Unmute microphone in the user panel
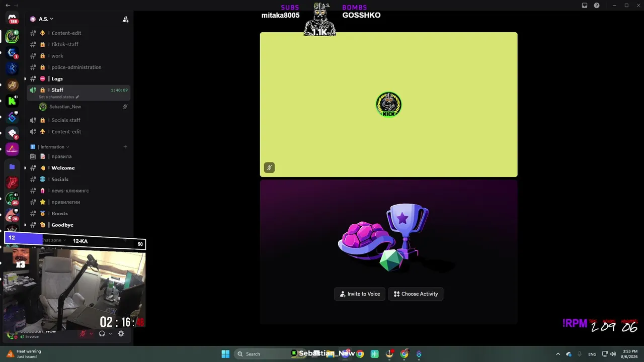The width and height of the screenshot is (644, 362). click(83, 333)
